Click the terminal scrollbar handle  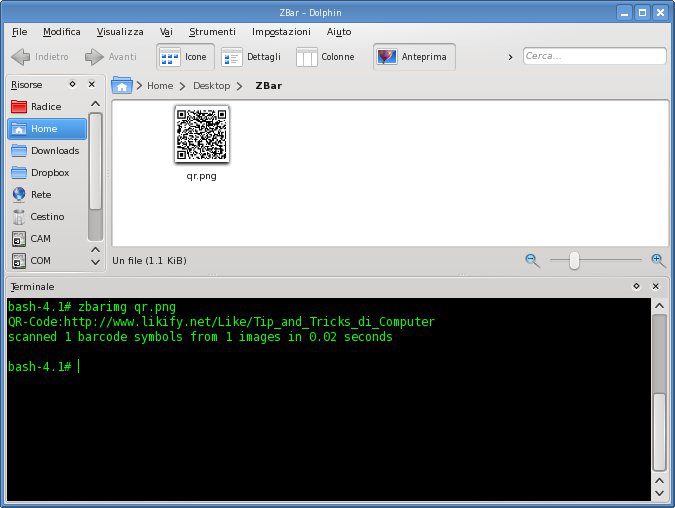pyautogui.click(x=659, y=432)
